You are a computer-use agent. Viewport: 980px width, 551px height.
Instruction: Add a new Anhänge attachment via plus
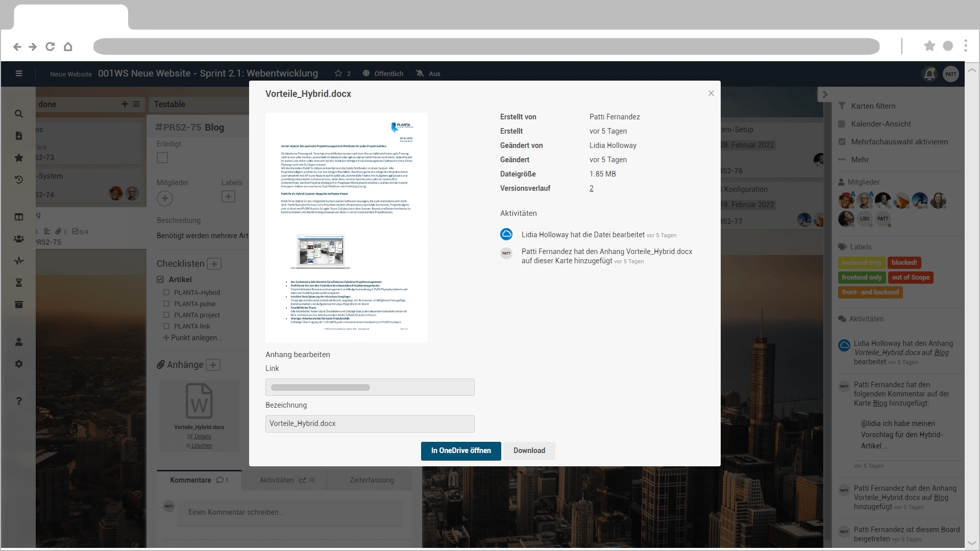(213, 365)
